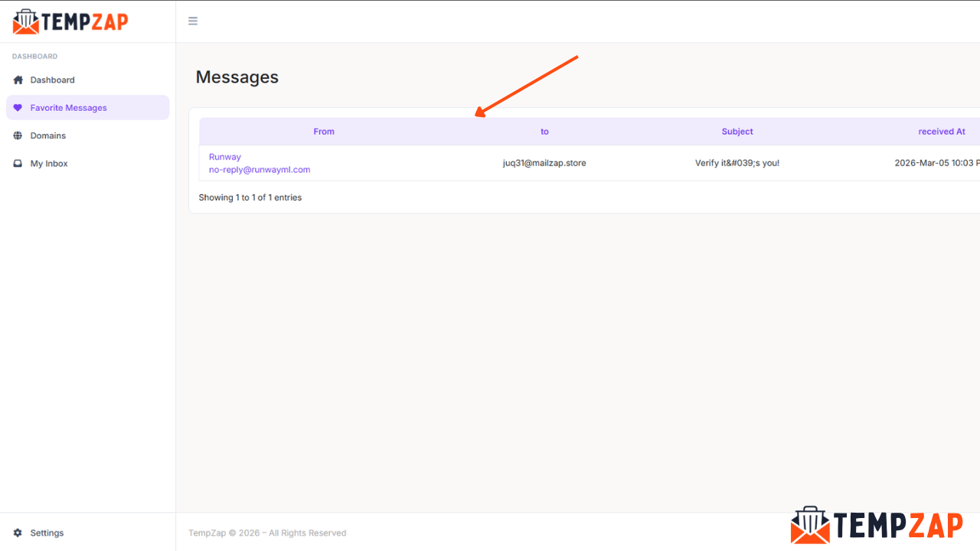This screenshot has width=980, height=551.
Task: Click the 'to' column header
Action: click(x=544, y=131)
